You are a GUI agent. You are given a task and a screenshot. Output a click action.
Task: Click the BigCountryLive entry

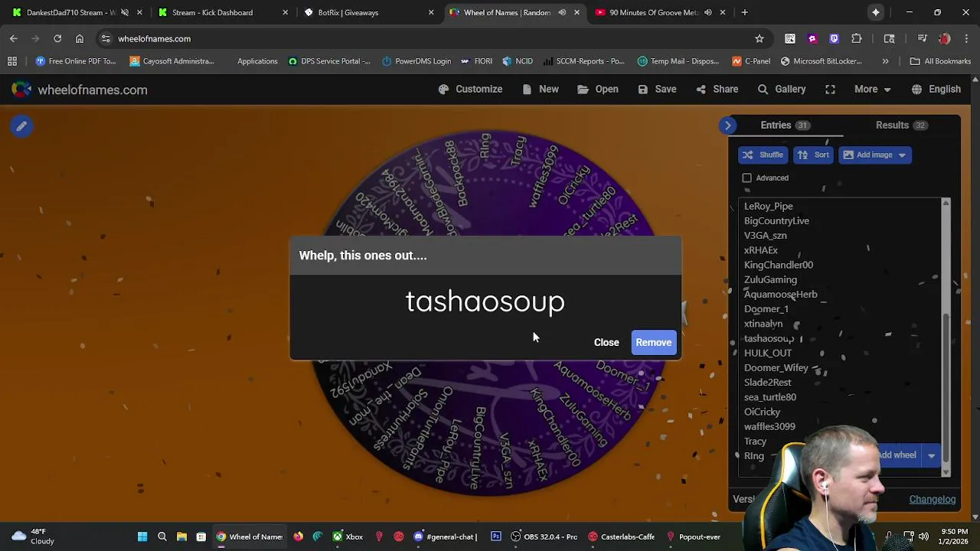(776, 220)
